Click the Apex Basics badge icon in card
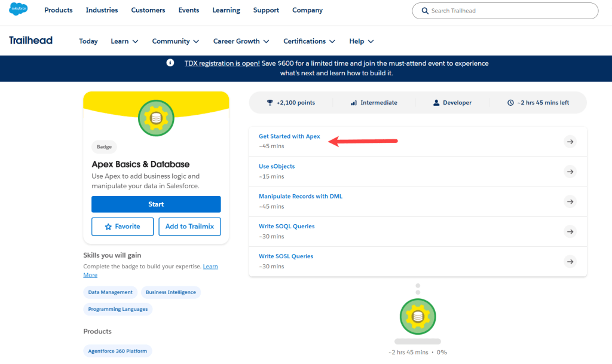This screenshot has height=364, width=612. [x=156, y=118]
